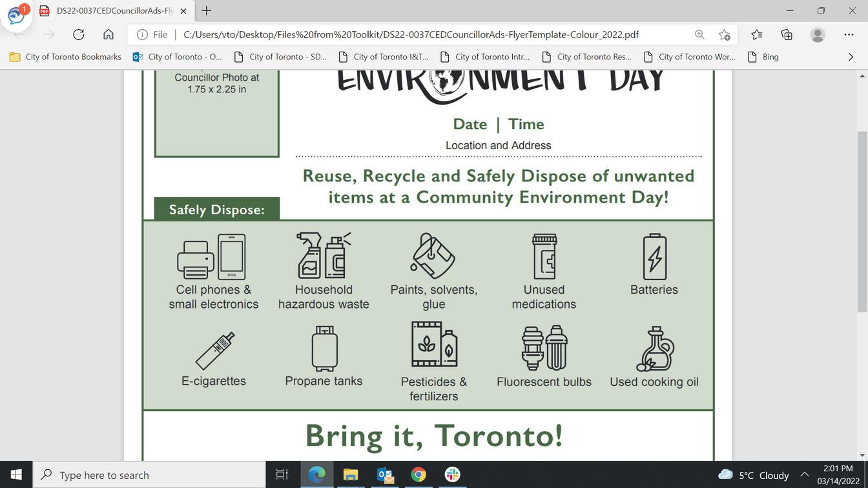Click the scrollbar down arrow

pos(862,455)
